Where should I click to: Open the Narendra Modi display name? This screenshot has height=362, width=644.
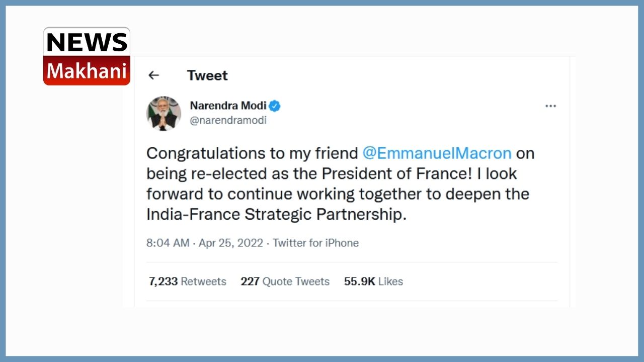(228, 106)
